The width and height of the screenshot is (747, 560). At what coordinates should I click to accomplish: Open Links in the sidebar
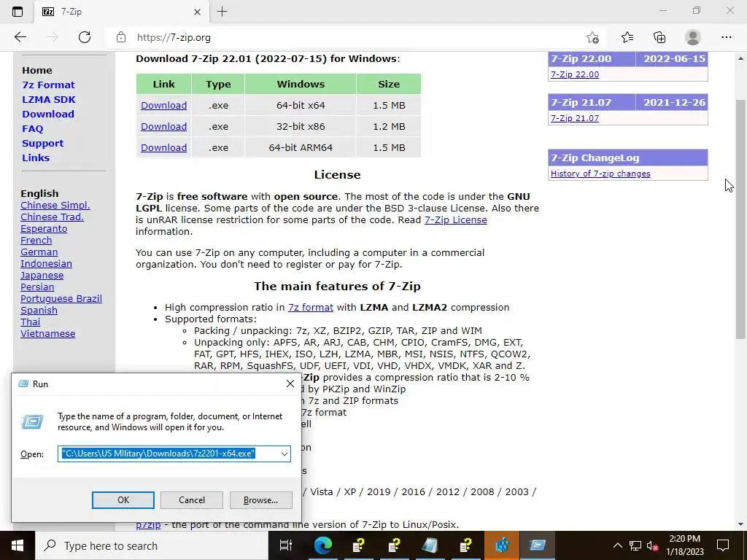[36, 157]
